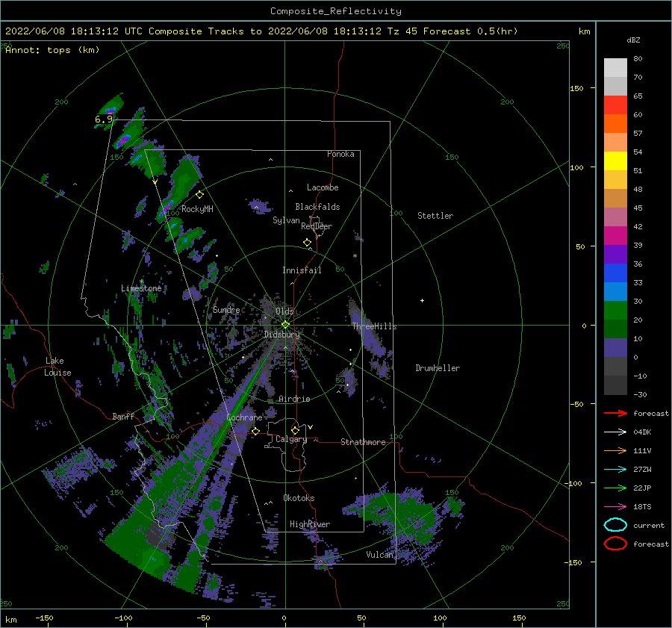Click the white plus marker east of ThreeHills
Image resolution: width=672 pixels, height=628 pixels.
[x=422, y=300]
